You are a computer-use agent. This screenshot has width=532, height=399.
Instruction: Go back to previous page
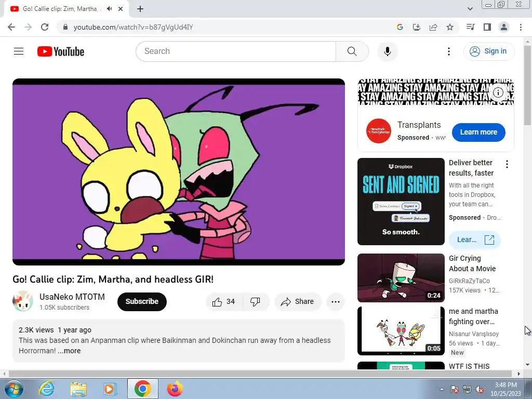pos(11,27)
